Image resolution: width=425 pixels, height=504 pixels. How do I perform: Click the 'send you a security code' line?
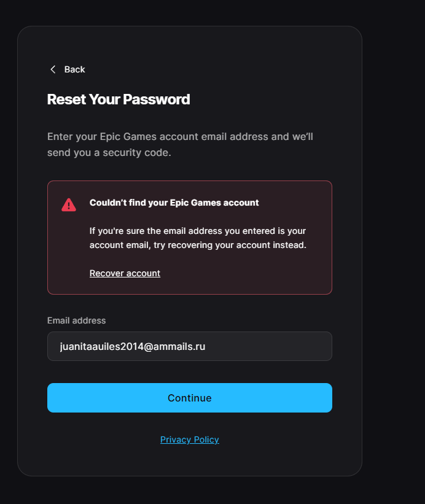click(x=109, y=152)
